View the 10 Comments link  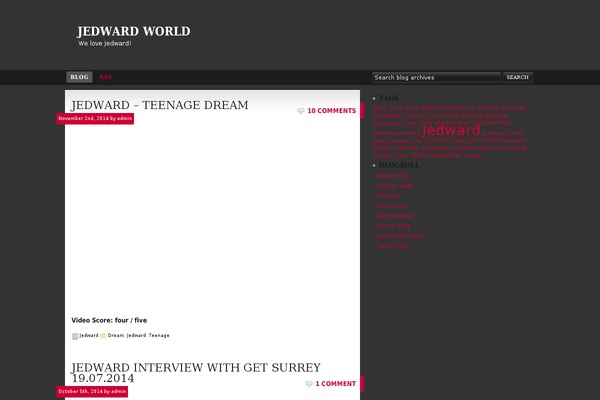(332, 111)
